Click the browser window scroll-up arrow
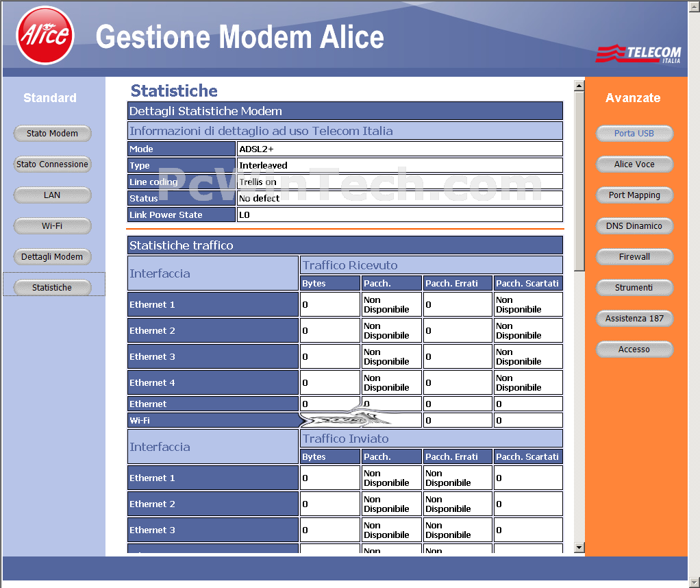 click(x=695, y=5)
